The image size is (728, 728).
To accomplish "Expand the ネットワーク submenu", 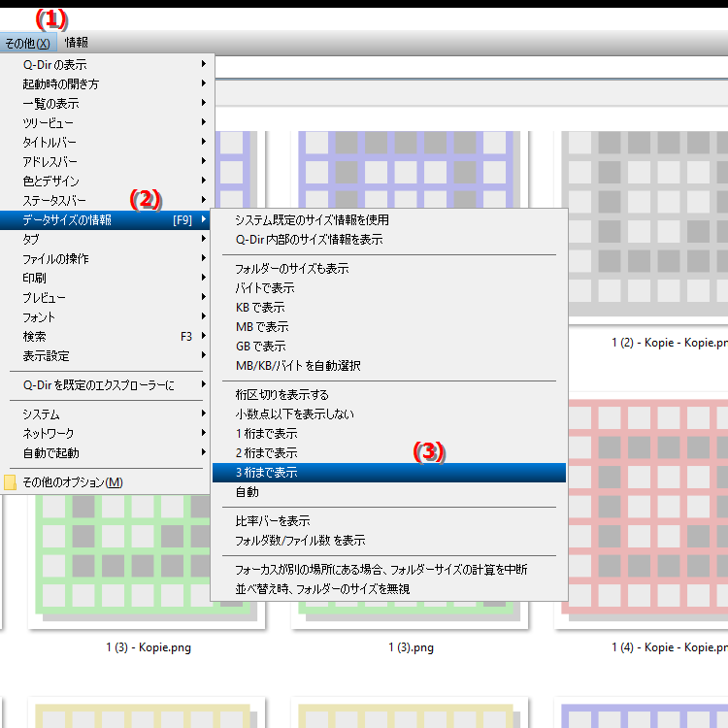I will click(x=107, y=434).
